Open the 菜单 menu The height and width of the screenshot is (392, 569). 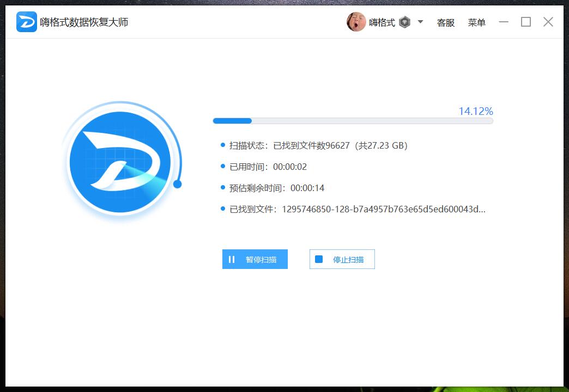476,22
